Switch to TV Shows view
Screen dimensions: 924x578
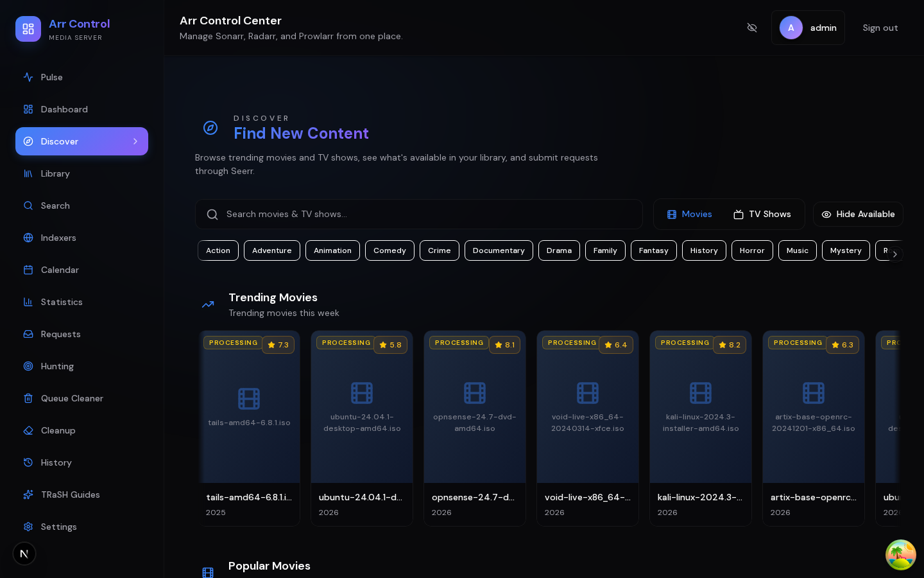(x=762, y=215)
